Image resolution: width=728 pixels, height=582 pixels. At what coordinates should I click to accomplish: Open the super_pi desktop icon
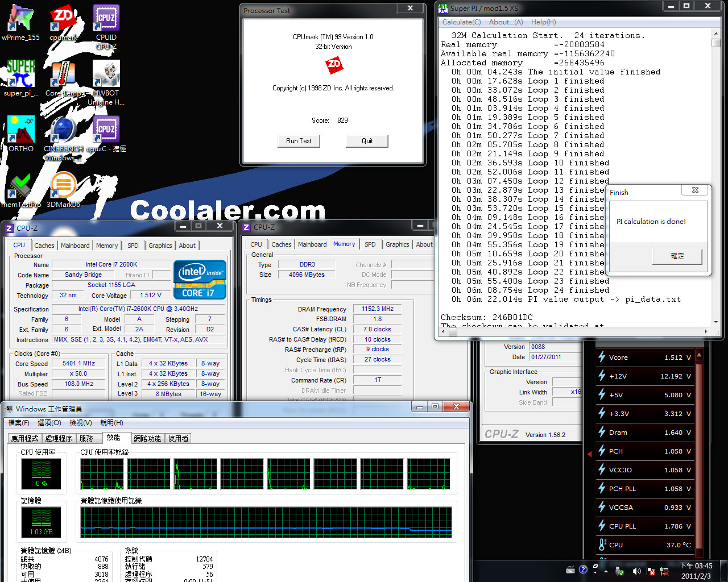coord(21,78)
